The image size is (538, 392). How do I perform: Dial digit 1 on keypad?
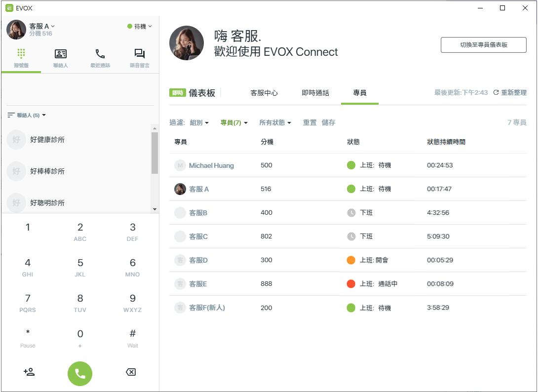click(28, 227)
